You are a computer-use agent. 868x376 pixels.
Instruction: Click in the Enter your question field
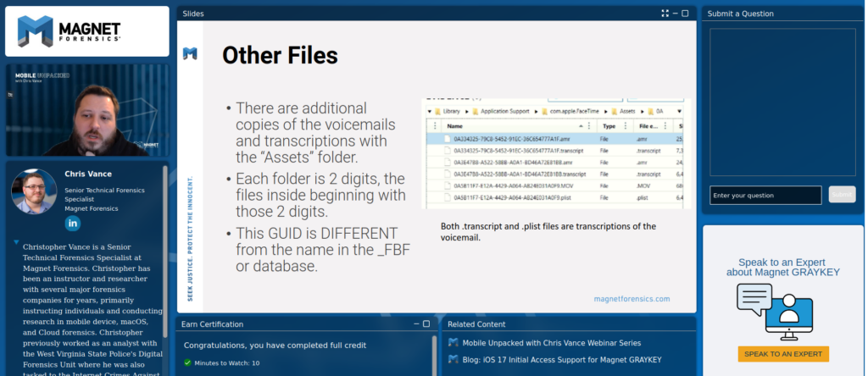[x=765, y=195]
